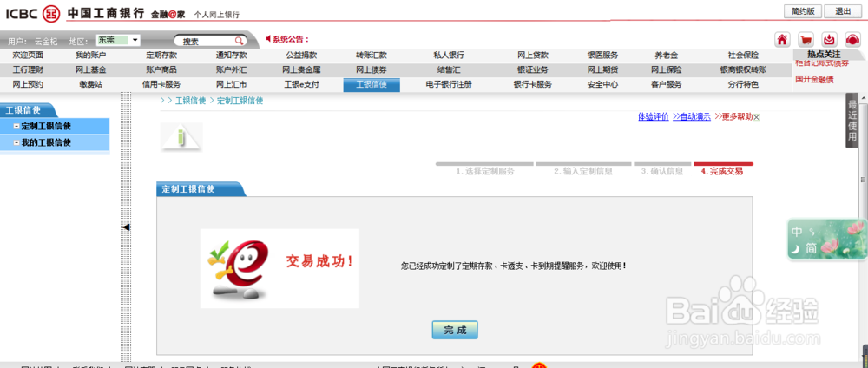
Task: Open the >>自动演示 link
Action: click(692, 117)
